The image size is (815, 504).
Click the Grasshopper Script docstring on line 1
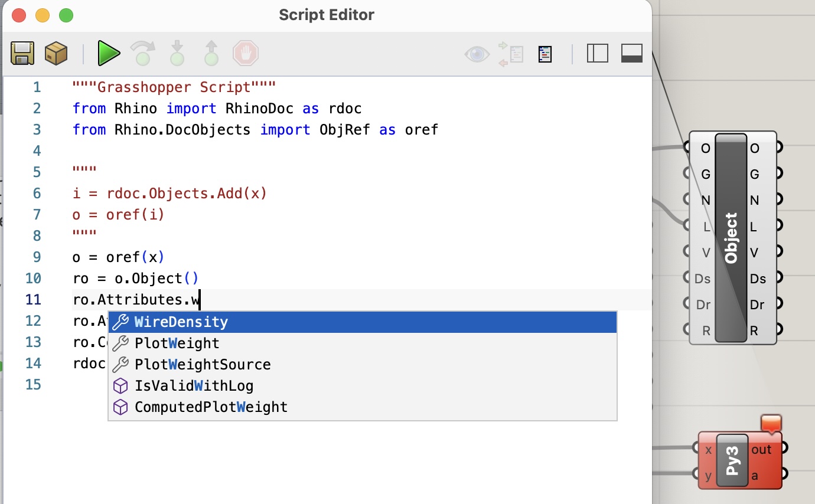(174, 87)
